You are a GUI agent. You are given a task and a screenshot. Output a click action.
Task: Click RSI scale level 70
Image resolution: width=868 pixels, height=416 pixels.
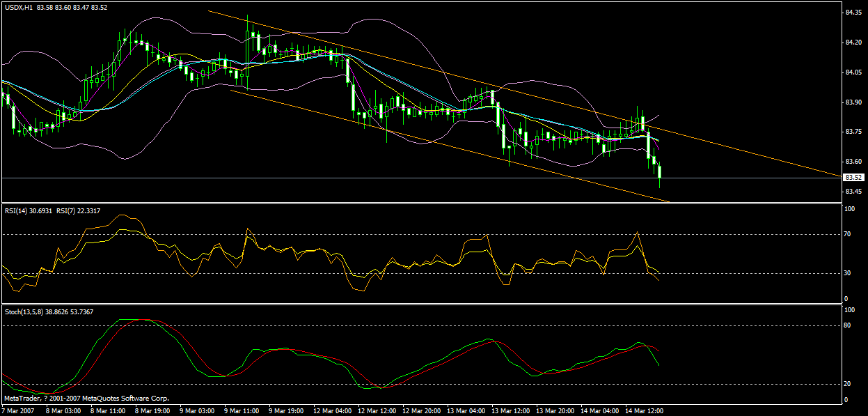(847, 235)
